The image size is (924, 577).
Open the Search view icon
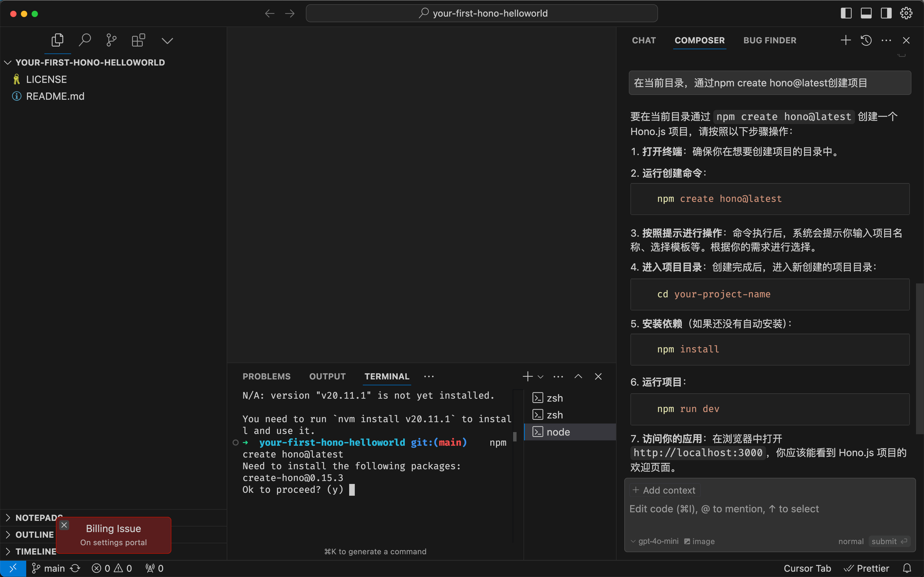85,40
